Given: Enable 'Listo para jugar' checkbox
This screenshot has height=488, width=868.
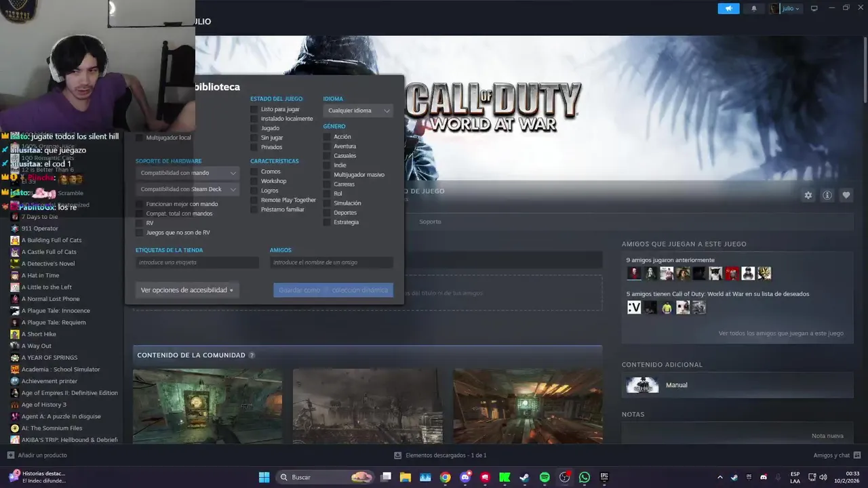Looking at the screenshot, I should coord(254,109).
